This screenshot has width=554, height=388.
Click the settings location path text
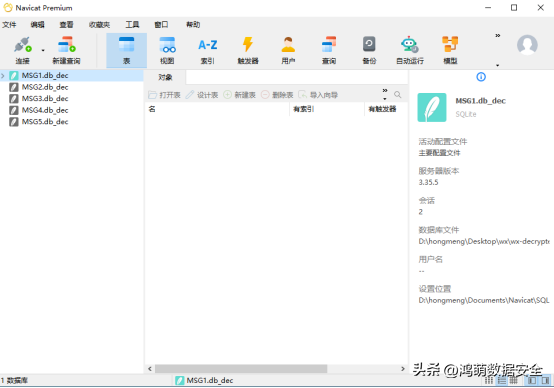tap(484, 300)
